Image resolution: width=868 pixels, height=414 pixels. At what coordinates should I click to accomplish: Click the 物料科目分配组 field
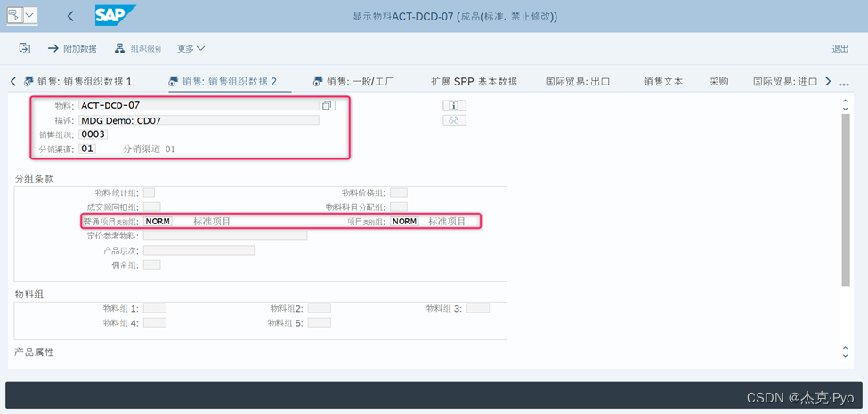(x=399, y=207)
